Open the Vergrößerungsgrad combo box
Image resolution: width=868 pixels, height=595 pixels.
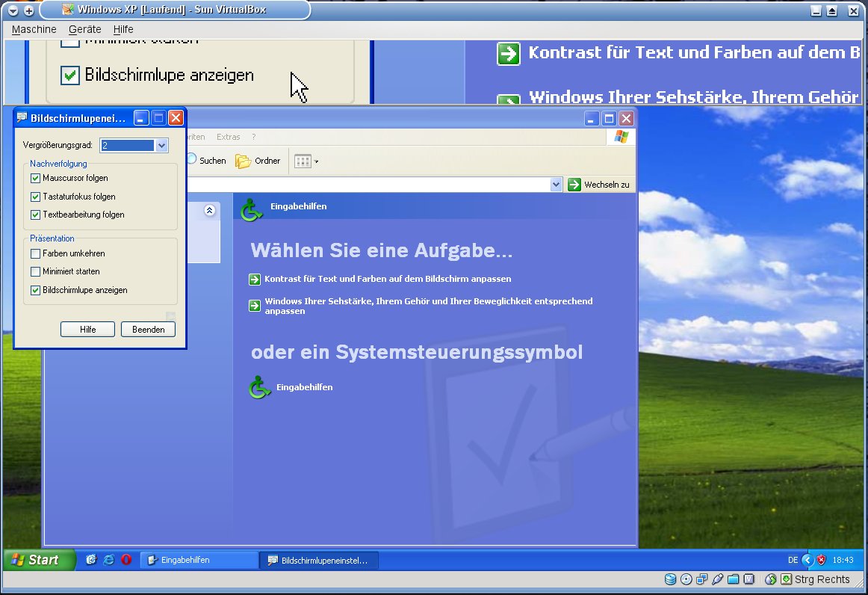(x=161, y=145)
